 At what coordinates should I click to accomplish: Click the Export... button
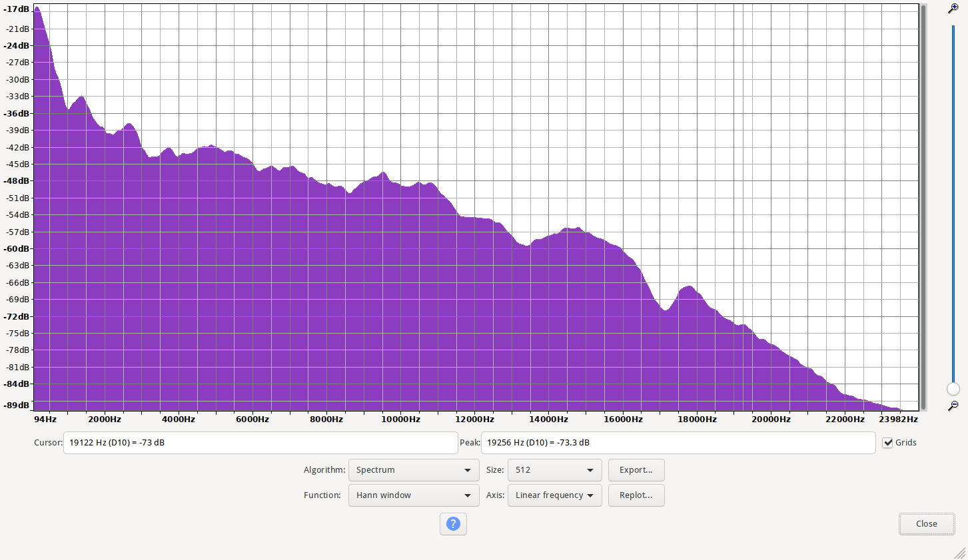pos(636,470)
